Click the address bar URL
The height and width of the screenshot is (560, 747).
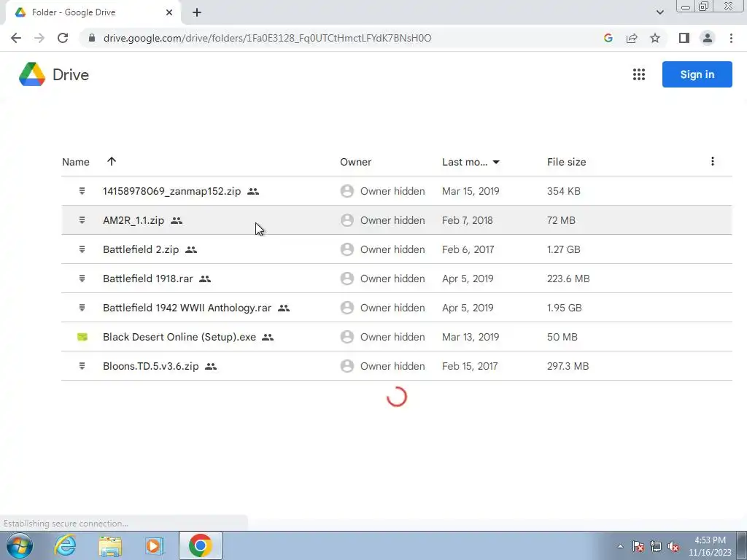[x=267, y=38]
